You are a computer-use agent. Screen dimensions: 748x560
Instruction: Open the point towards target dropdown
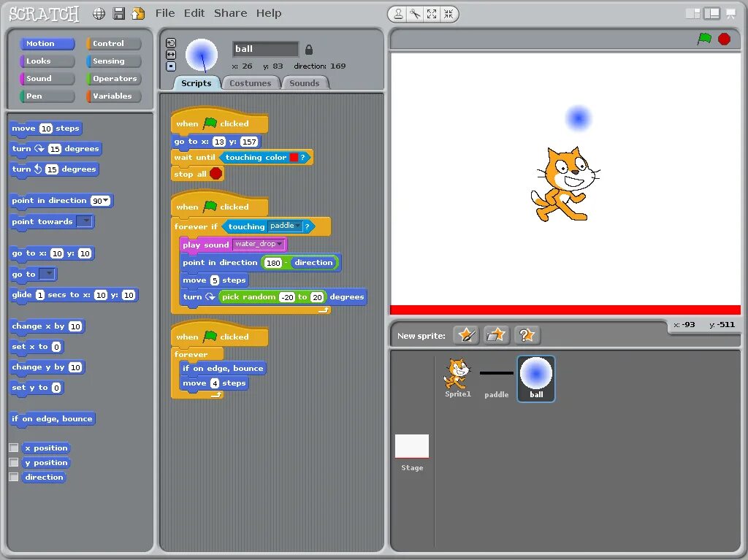(x=85, y=221)
